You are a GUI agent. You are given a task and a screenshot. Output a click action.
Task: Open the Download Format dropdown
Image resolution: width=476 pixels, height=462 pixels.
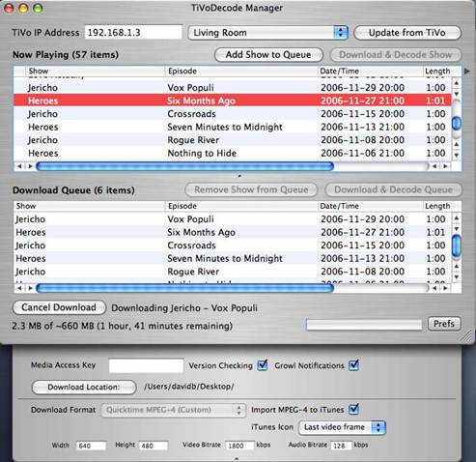173,410
